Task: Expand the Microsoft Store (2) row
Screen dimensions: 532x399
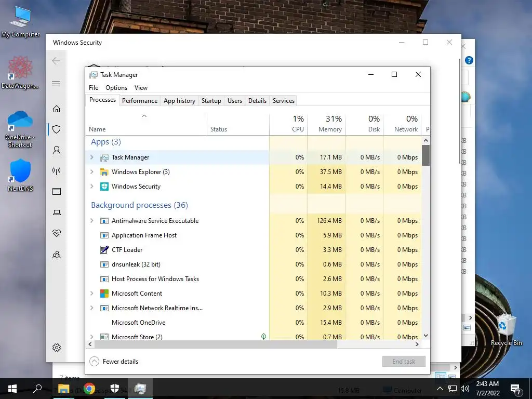Action: coord(91,337)
